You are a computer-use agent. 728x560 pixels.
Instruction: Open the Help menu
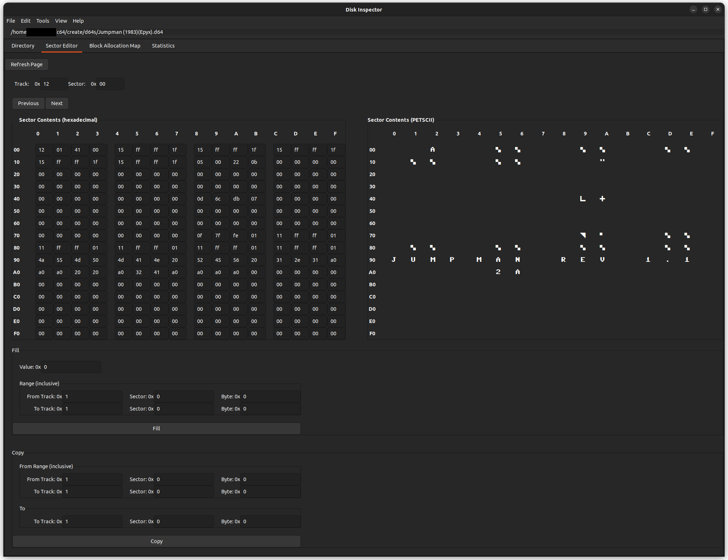point(78,21)
